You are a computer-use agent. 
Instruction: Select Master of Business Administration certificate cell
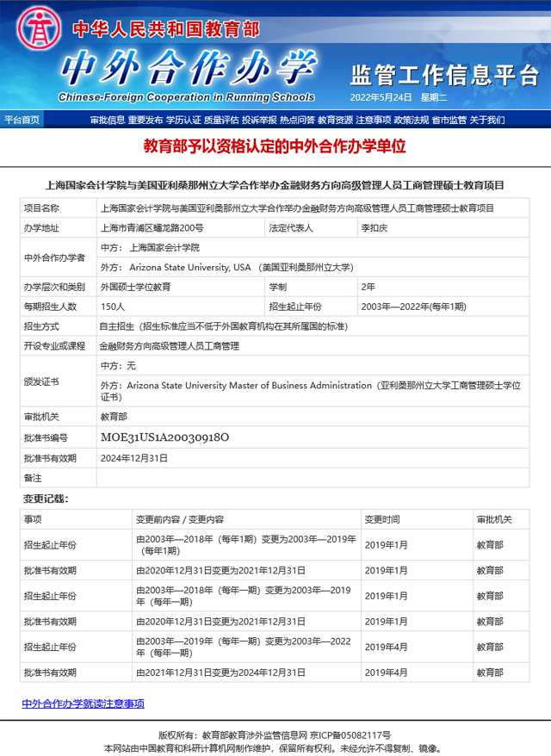[x=311, y=391]
